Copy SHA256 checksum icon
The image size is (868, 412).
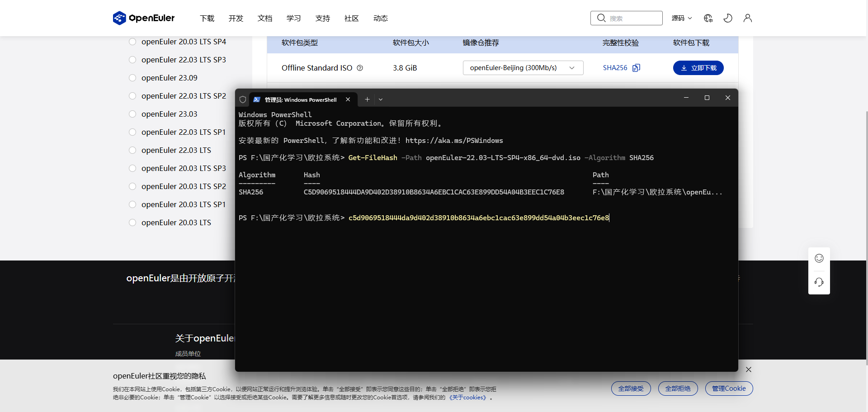click(636, 68)
